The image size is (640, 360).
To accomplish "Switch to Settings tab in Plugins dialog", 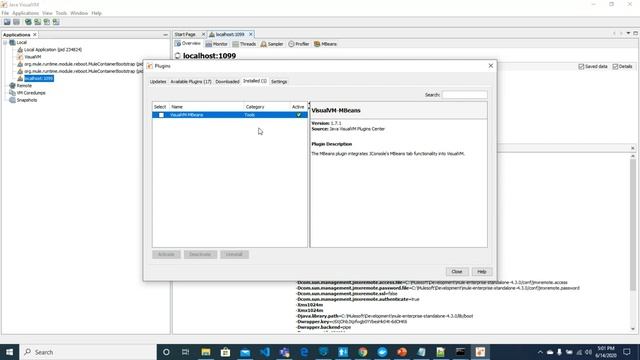I will coord(279,82).
